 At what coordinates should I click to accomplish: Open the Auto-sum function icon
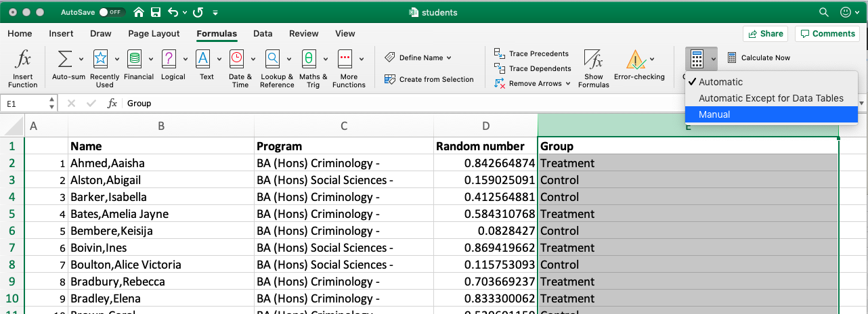tap(65, 60)
